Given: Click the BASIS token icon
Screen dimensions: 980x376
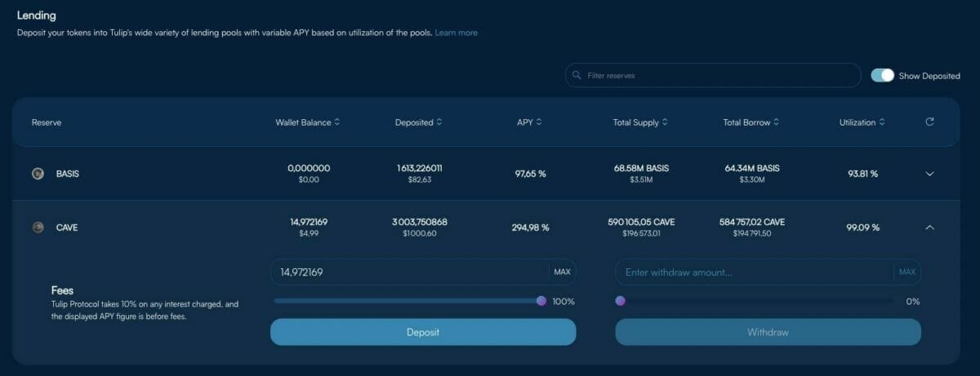Looking at the screenshot, I should click(x=38, y=174).
